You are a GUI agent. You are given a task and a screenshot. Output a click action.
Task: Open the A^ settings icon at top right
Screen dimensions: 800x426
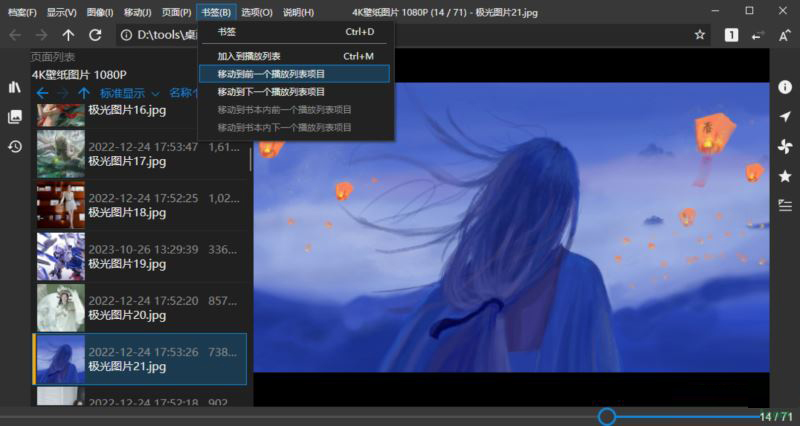click(785, 35)
